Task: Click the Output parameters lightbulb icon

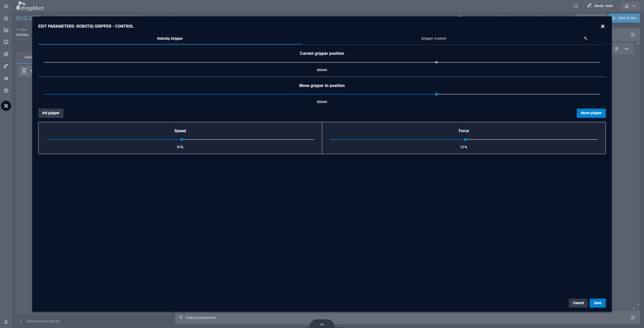Action: (181, 317)
